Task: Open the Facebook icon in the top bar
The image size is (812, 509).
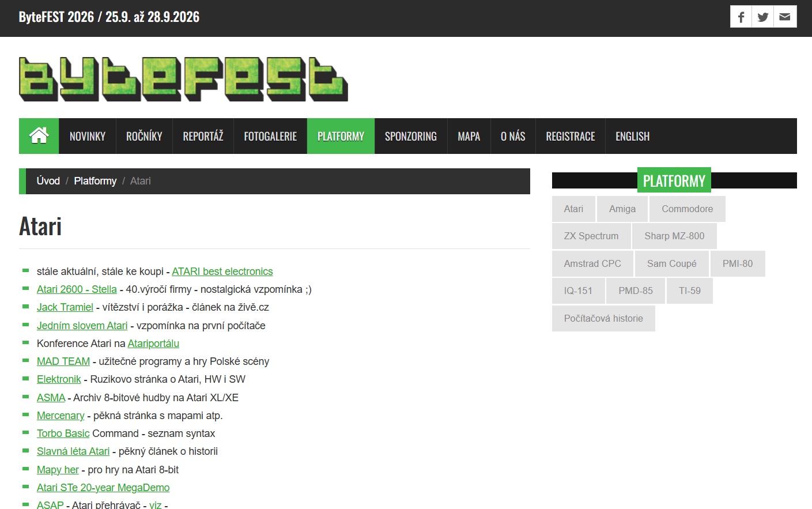Action: (741, 17)
